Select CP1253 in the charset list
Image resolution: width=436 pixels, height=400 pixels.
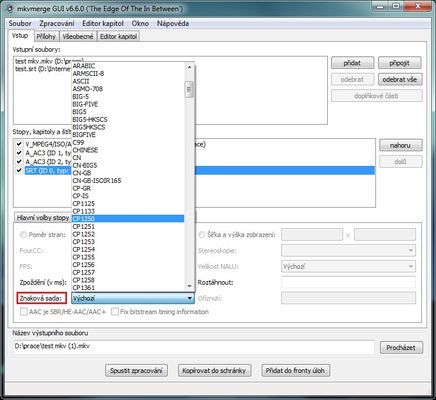[128, 242]
